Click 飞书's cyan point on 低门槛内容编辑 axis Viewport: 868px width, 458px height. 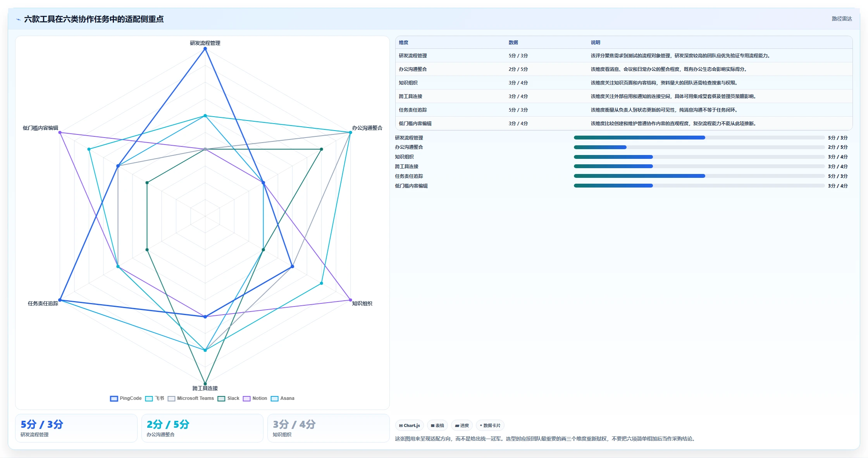(89, 149)
